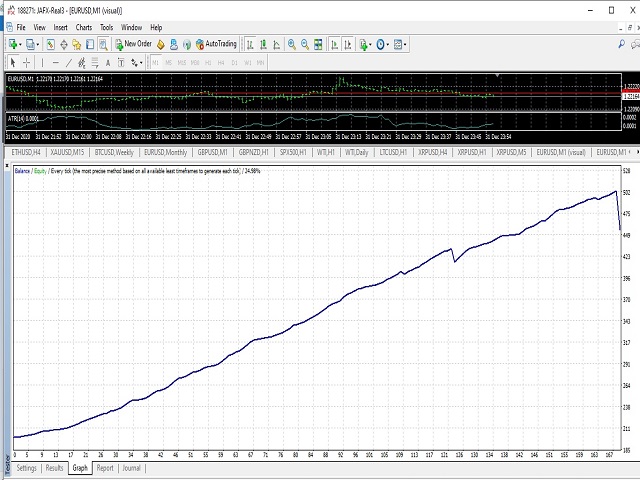Open the Tools menu

tap(107, 27)
